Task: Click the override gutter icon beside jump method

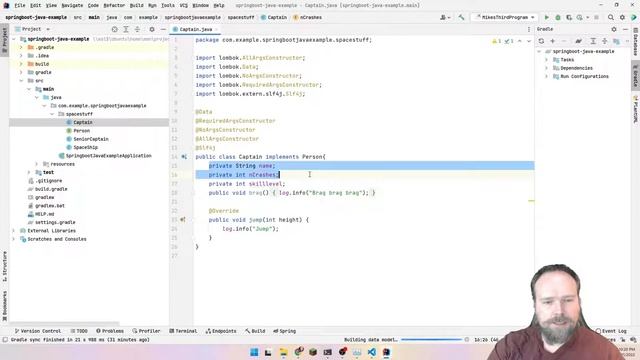Action: [183, 220]
